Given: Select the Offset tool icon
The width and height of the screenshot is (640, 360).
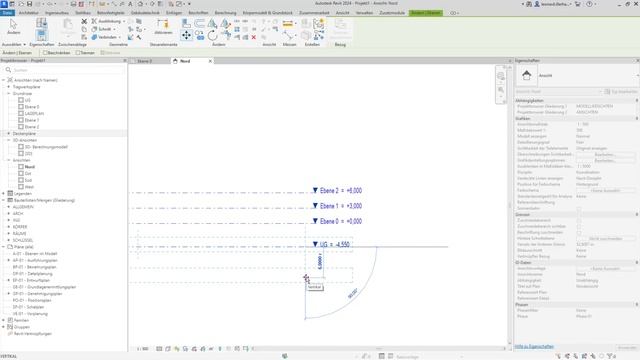Looking at the screenshot, I should click(200, 23).
